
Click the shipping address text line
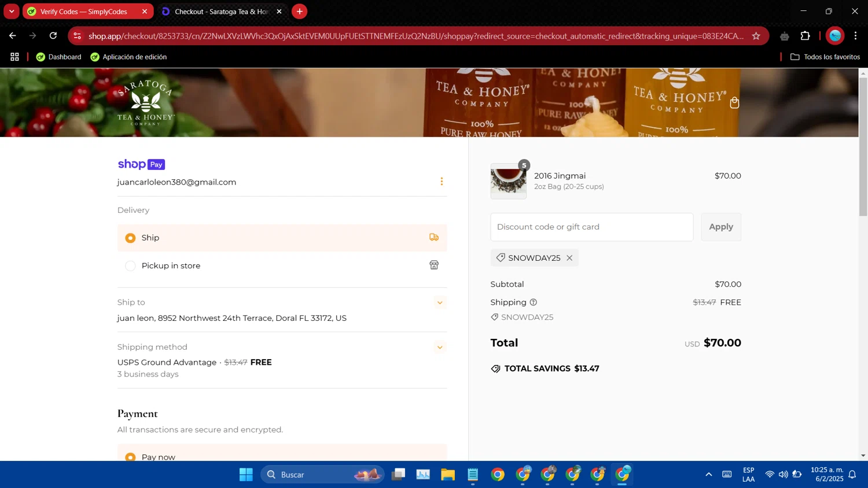pos(231,318)
